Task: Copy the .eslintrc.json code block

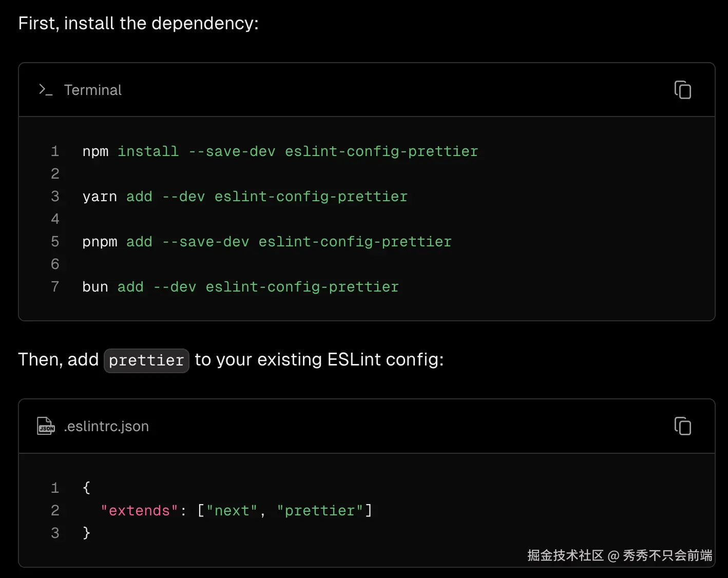Action: (x=682, y=426)
